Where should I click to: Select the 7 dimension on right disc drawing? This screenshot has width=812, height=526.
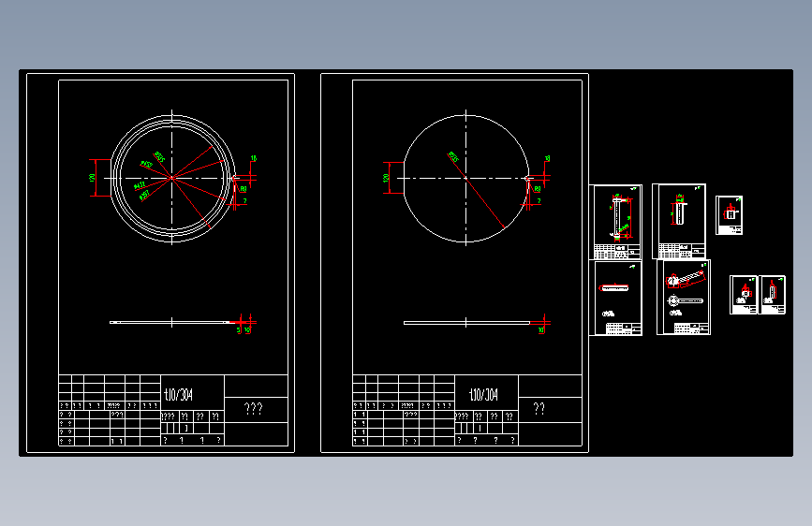(539, 201)
